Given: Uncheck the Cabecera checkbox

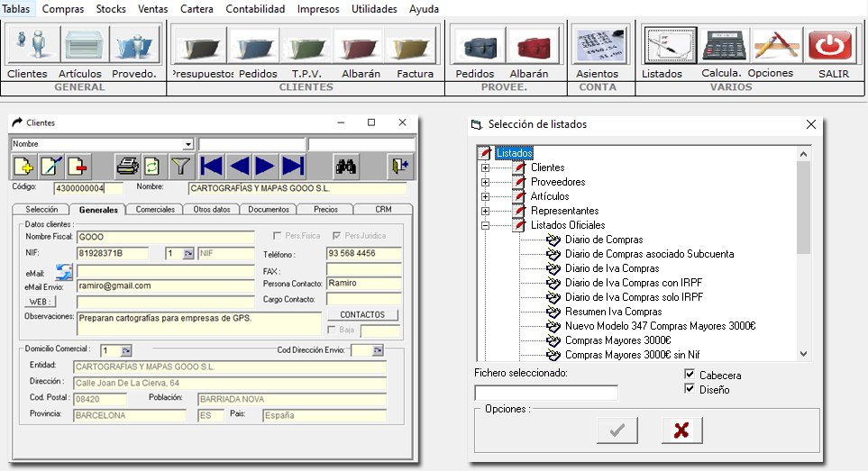Looking at the screenshot, I should tap(690, 376).
